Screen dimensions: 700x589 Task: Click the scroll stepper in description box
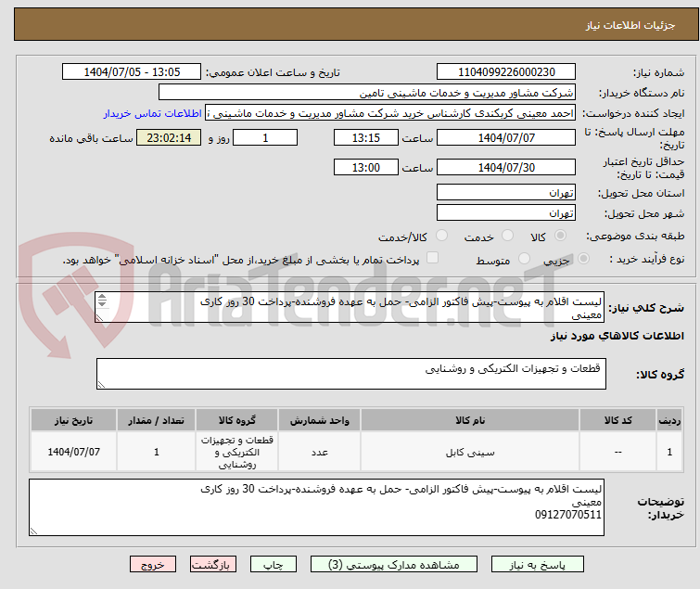[x=102, y=301]
